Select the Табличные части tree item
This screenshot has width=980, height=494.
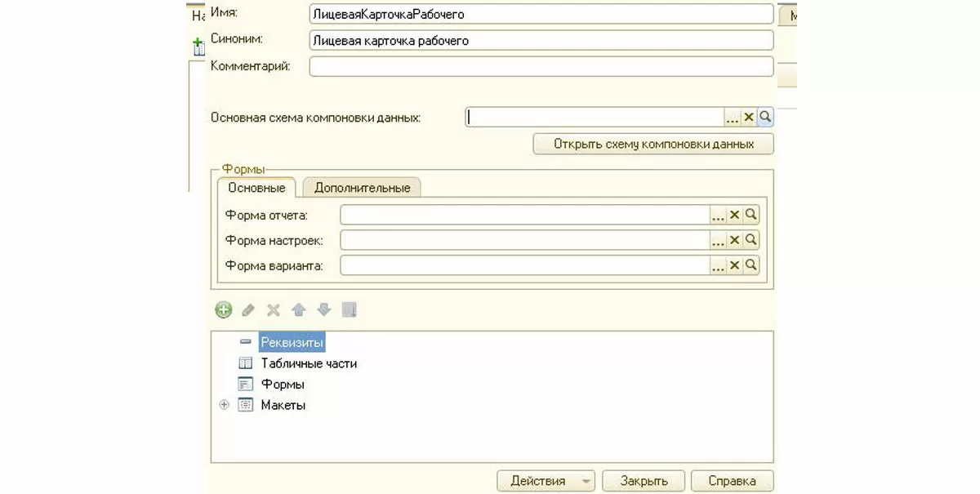(309, 363)
